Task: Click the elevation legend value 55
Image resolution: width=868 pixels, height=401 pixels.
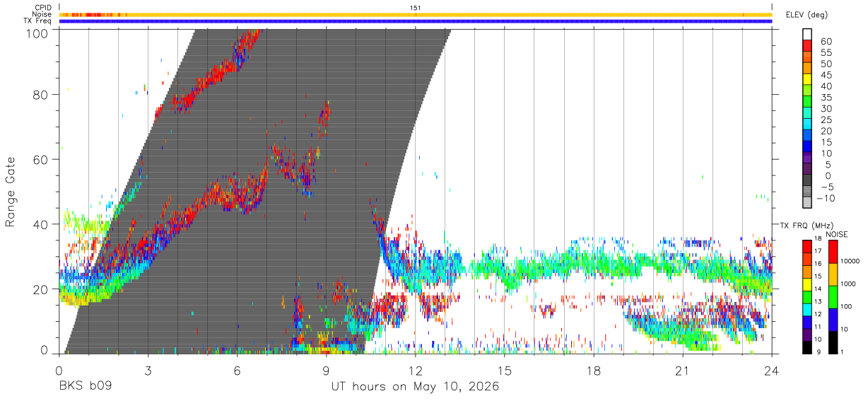Action: coord(825,53)
